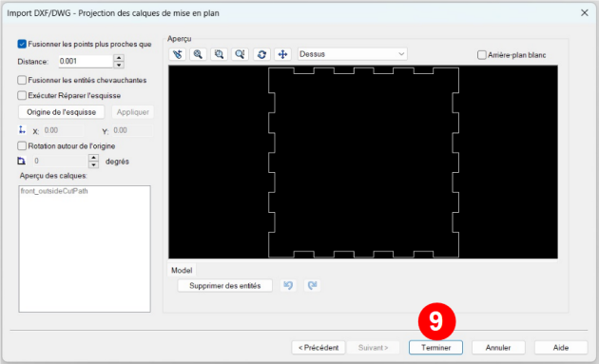This screenshot has height=364, width=599.
Task: Check Exécuter Réparer l'esquisse
Action: coord(22,95)
